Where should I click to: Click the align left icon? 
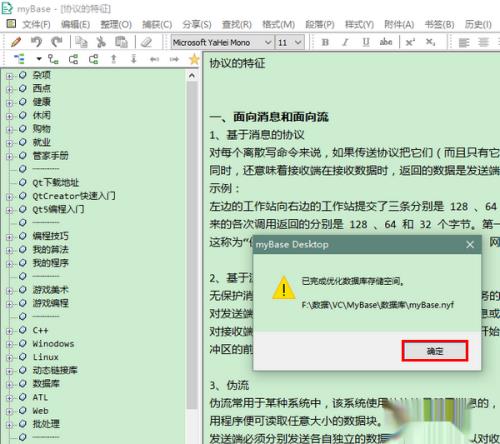tap(464, 42)
